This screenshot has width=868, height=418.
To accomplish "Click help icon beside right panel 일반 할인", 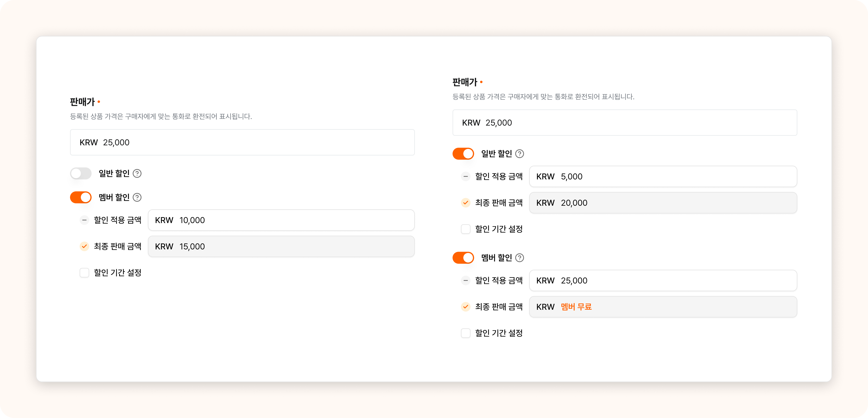I will click(520, 154).
